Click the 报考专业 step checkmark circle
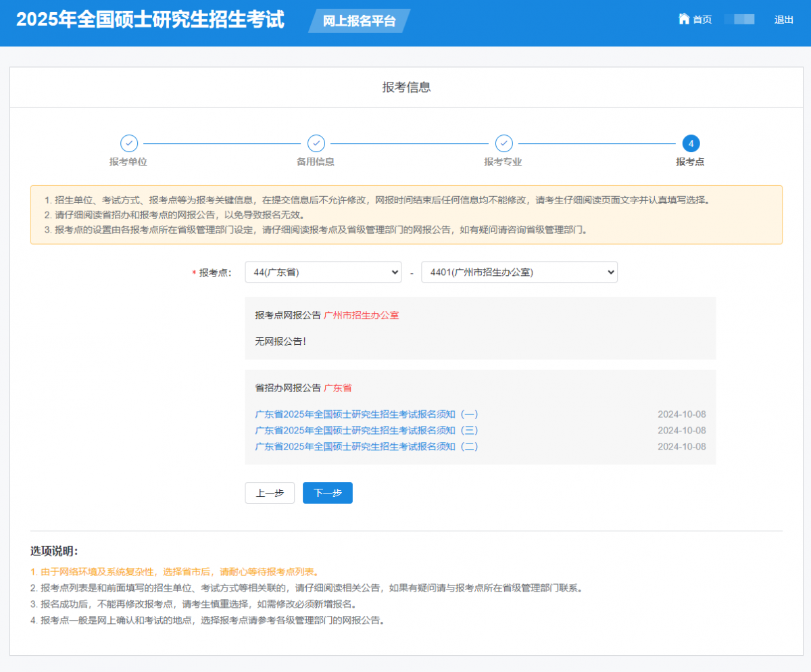This screenshot has width=811, height=672. click(x=503, y=143)
